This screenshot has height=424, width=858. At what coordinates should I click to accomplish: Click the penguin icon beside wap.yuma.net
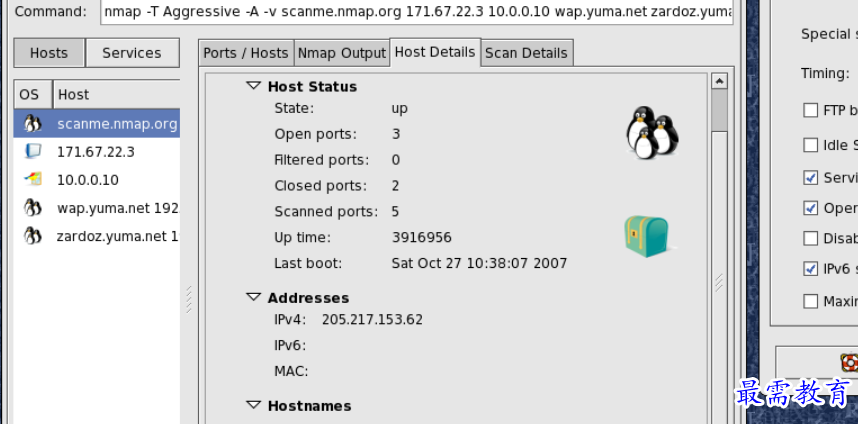33,208
